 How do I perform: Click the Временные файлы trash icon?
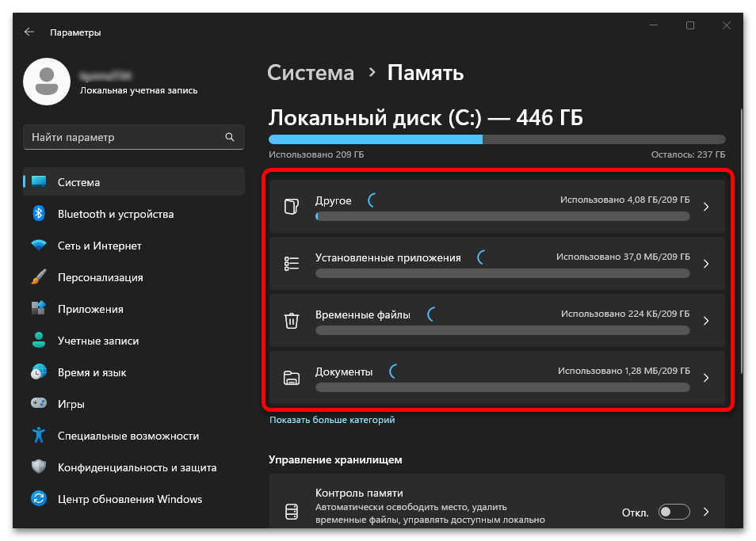(x=291, y=320)
